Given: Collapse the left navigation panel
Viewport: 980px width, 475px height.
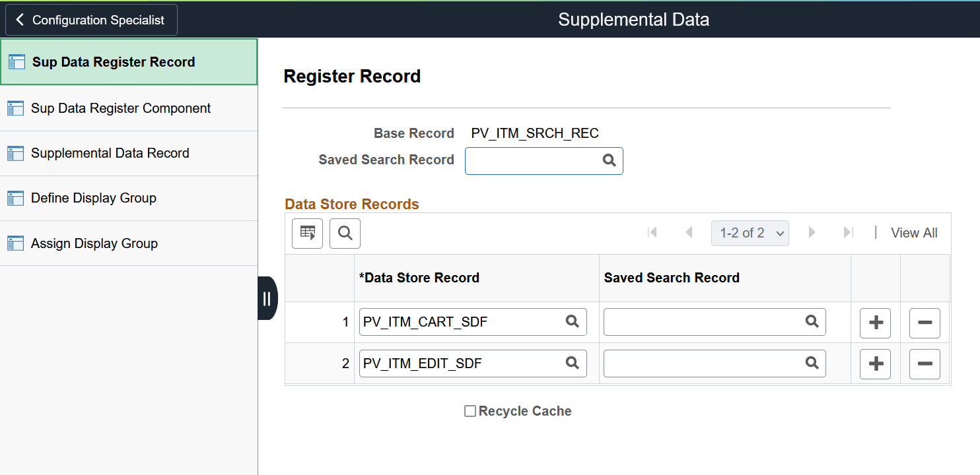Looking at the screenshot, I should coord(267,298).
